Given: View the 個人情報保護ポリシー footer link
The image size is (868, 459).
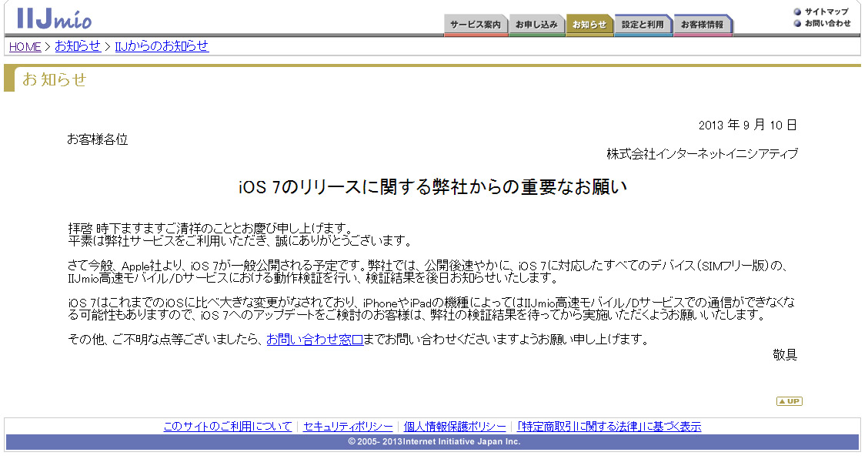Looking at the screenshot, I should point(455,427).
